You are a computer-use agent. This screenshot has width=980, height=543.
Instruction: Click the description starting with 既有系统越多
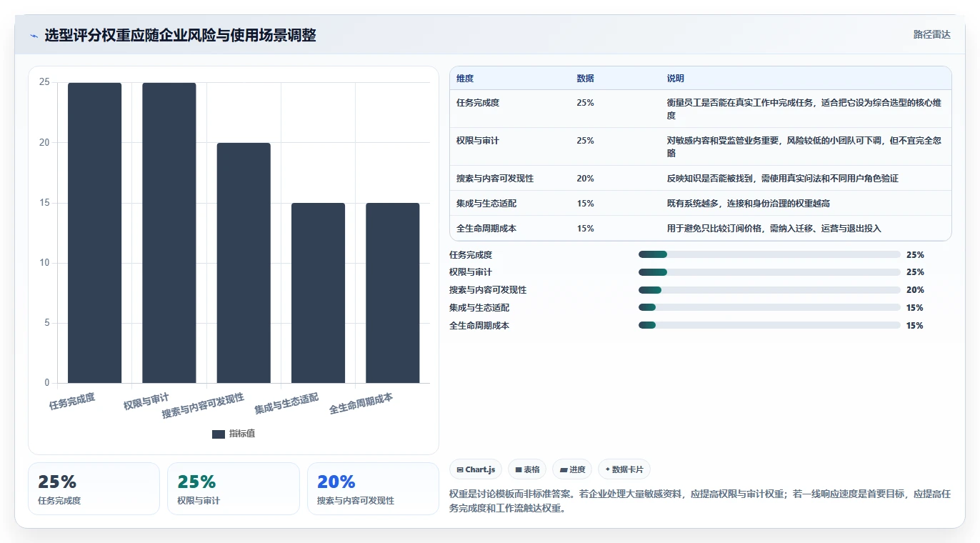pos(749,204)
